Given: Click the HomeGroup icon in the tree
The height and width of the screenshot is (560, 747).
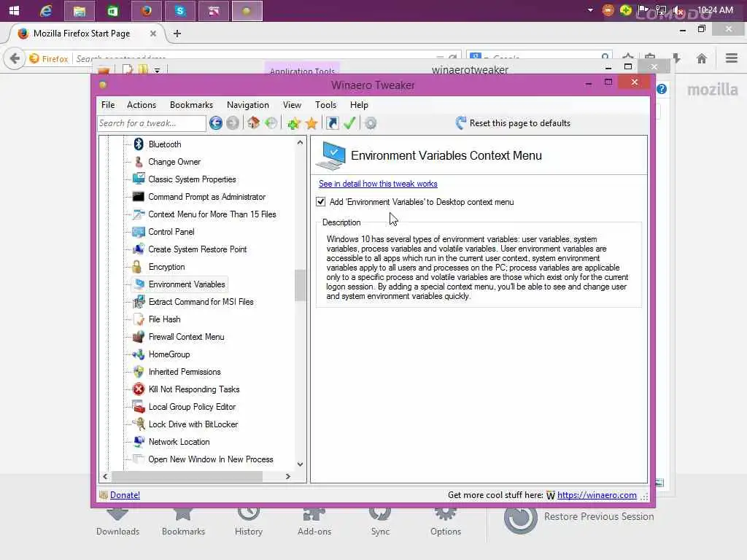Looking at the screenshot, I should (139, 354).
